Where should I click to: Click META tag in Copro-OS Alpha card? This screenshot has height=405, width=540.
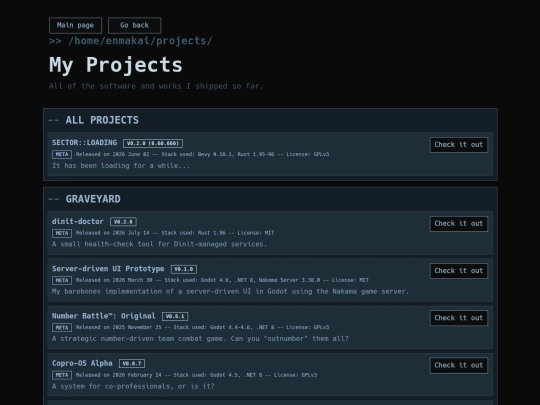click(x=62, y=375)
